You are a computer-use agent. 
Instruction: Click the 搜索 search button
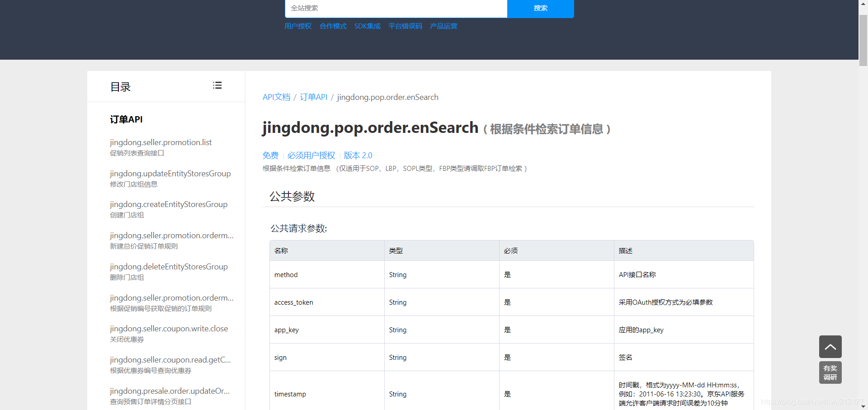pyautogui.click(x=540, y=8)
